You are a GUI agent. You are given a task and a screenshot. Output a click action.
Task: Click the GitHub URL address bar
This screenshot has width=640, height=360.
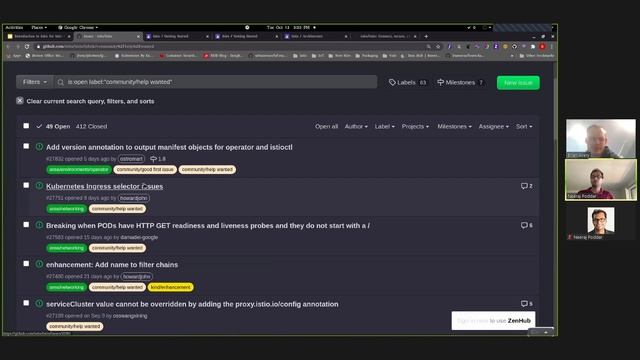[x=229, y=47]
